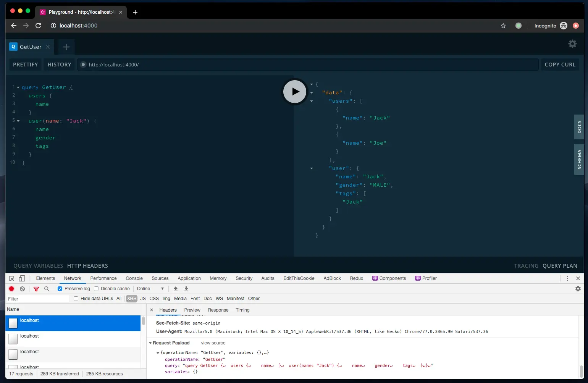Open the Playground settings gear

pyautogui.click(x=572, y=44)
